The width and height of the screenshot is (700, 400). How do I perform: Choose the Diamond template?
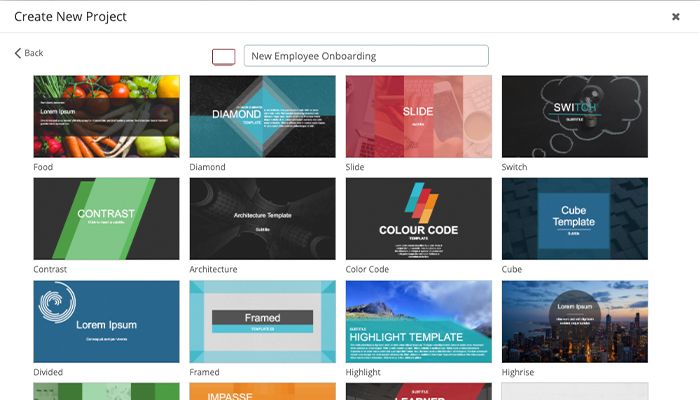point(263,116)
